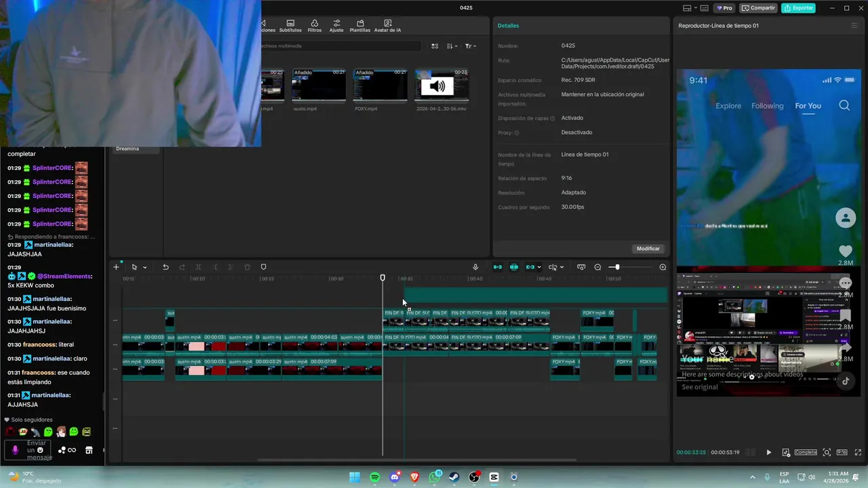Open Spotify from the taskbar
Image resolution: width=868 pixels, height=488 pixels.
(x=375, y=477)
